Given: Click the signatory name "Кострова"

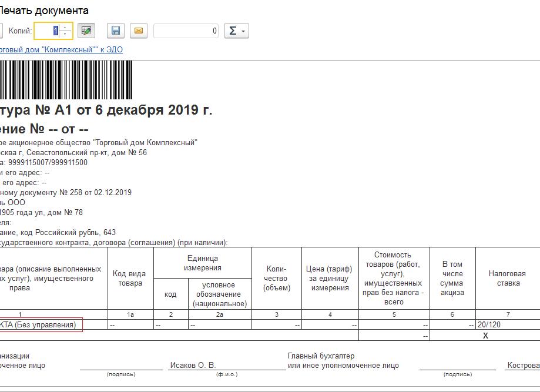Looking at the screenshot, I should 524,366.
